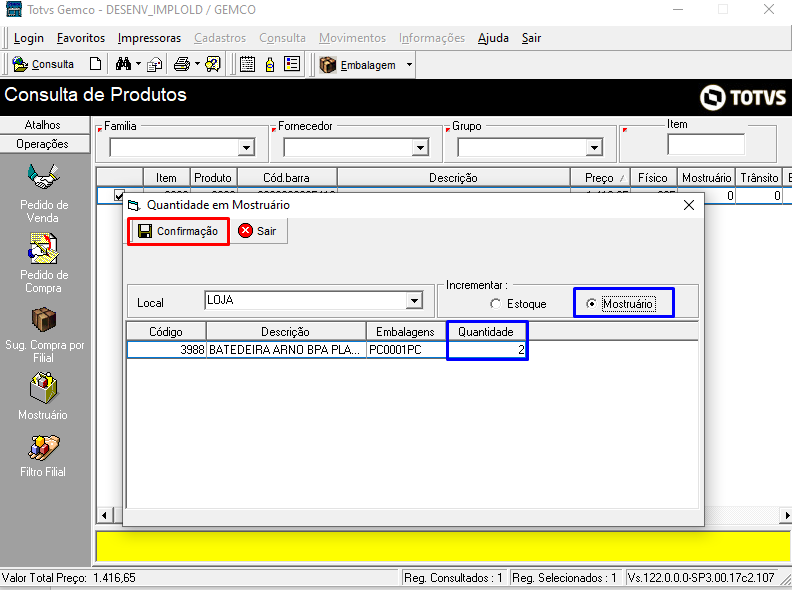Screen dimensions: 792x590
Task: Click the Quantidade cell with value 2
Action: click(487, 350)
